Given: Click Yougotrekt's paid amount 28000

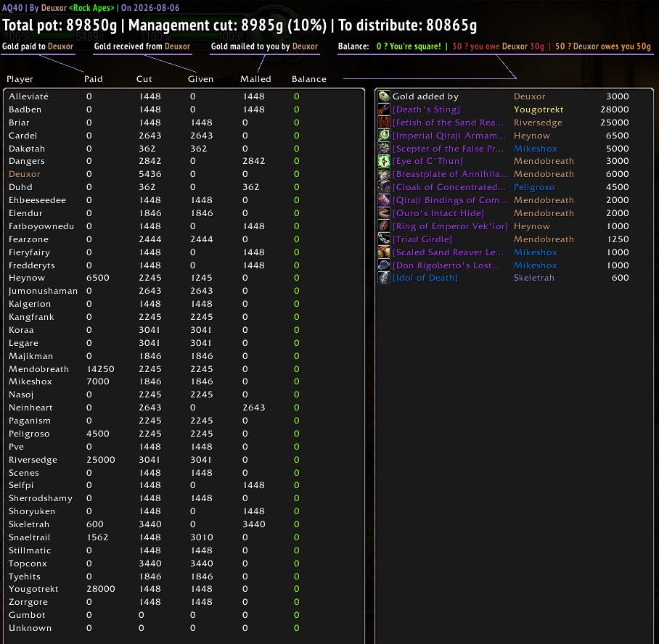Looking at the screenshot, I should click(x=100, y=589).
